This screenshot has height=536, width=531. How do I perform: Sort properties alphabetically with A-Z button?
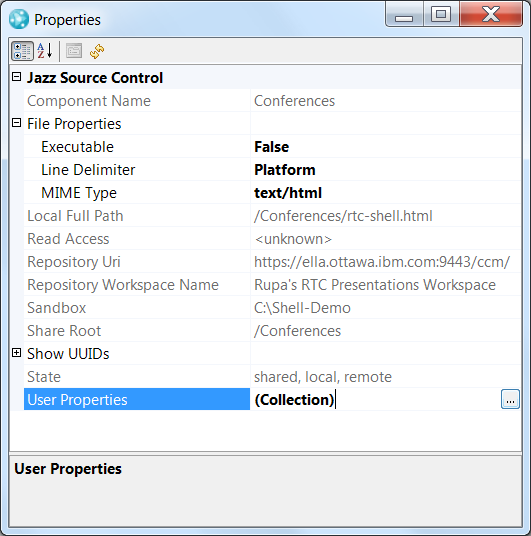tap(45, 51)
